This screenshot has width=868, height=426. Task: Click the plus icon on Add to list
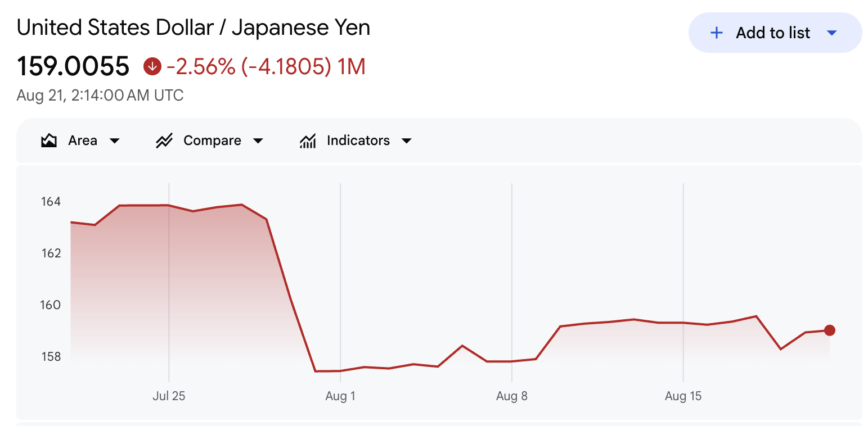[x=716, y=33]
